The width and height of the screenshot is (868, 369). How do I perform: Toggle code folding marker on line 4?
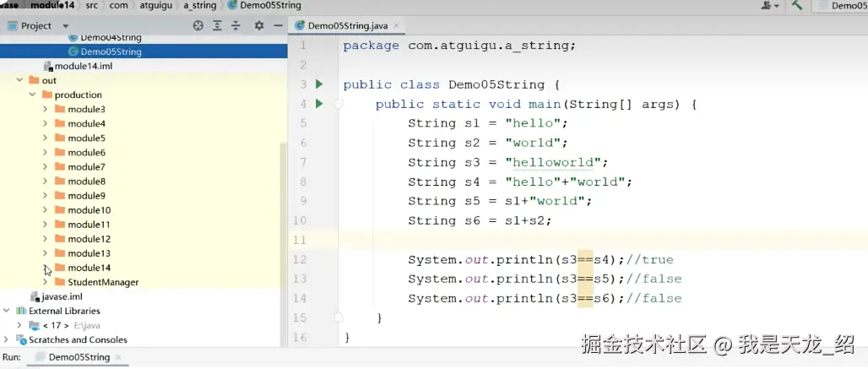pyautogui.click(x=339, y=104)
